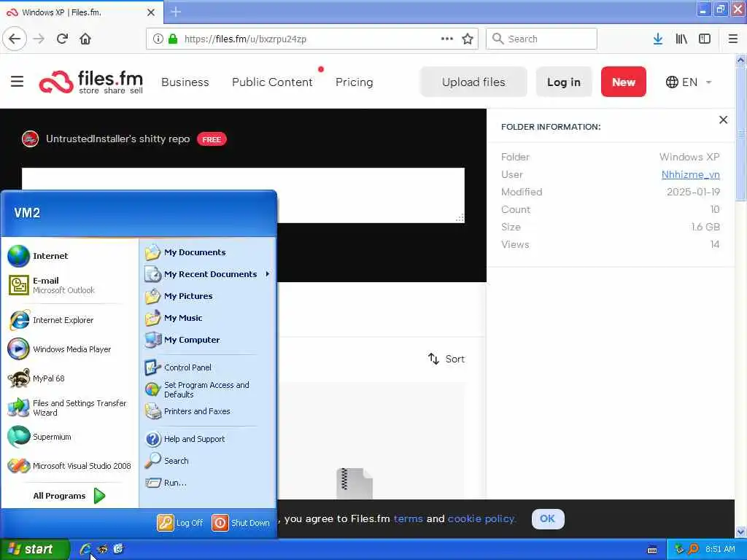Open the Library bookshelf icon

coord(681,39)
